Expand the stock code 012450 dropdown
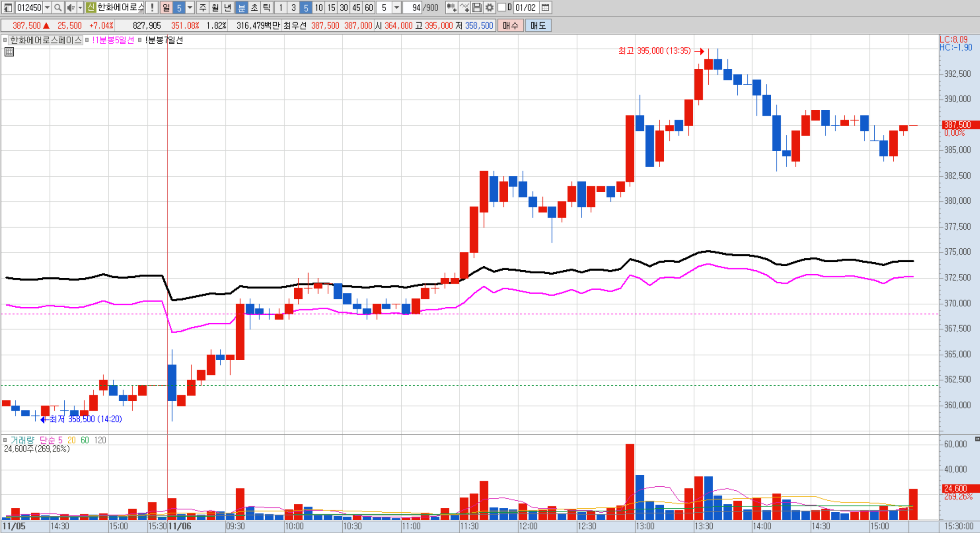This screenshot has width=980, height=533. click(47, 7)
